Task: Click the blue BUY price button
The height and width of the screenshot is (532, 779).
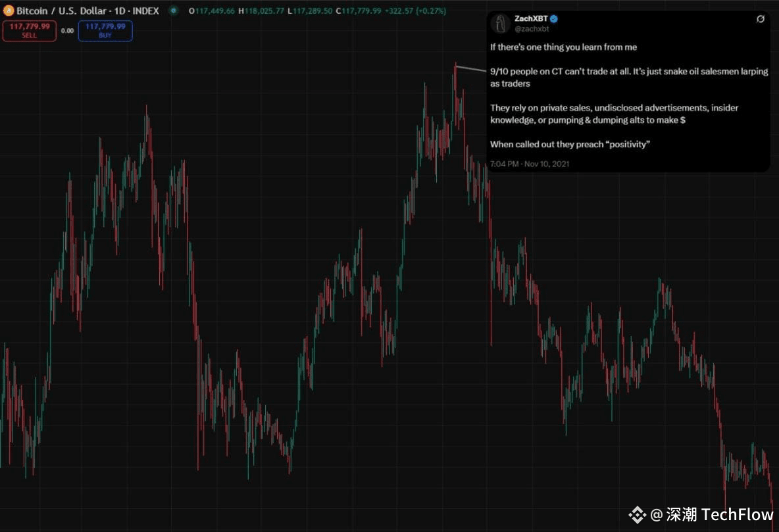Action: click(105, 31)
